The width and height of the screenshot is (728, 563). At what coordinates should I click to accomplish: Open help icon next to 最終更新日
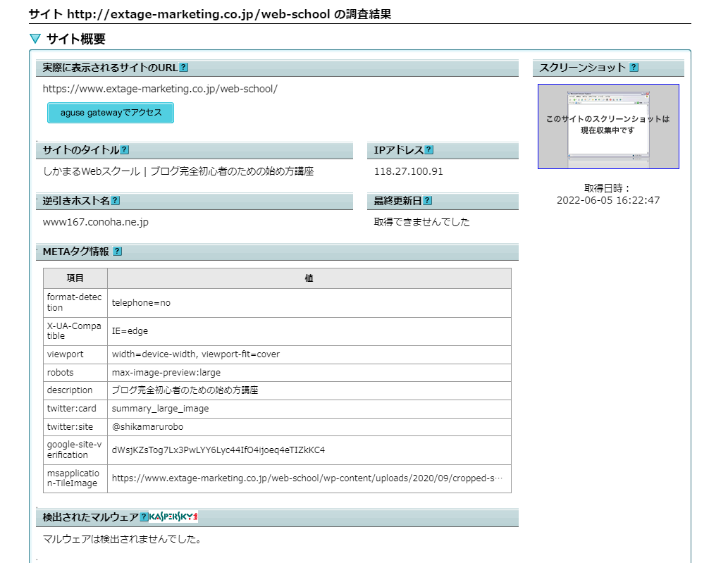click(x=428, y=201)
